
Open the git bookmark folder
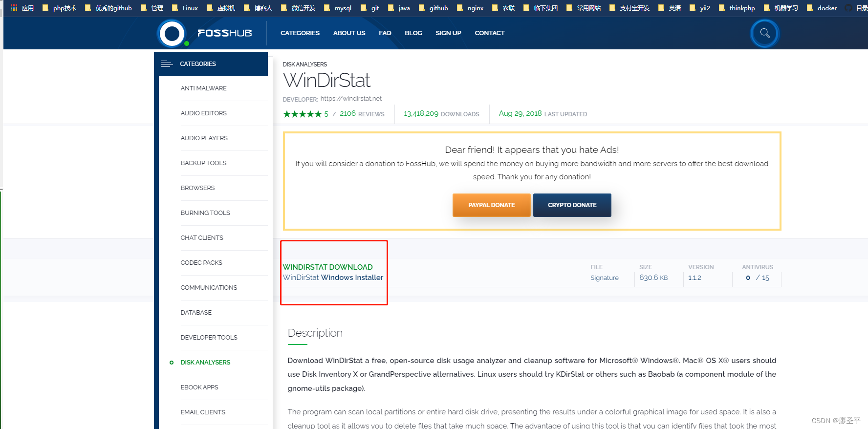[x=369, y=8]
